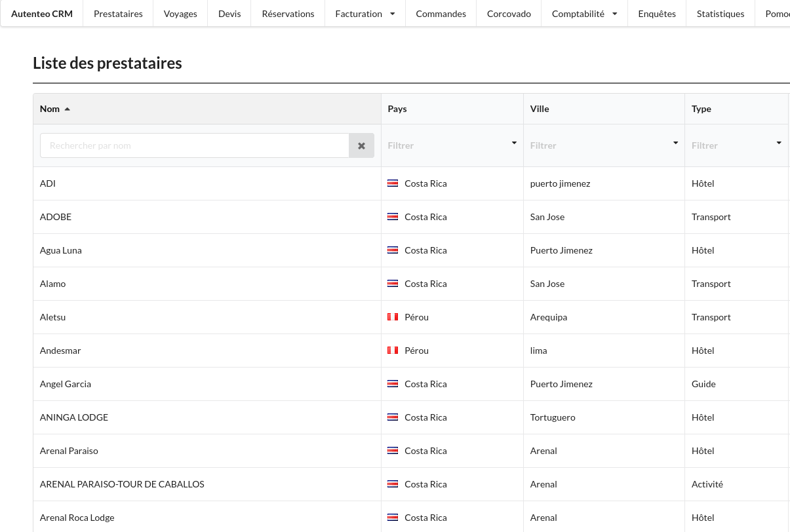Select ARENAL PARAISO-TOUR DE CABALLOS name
This screenshot has width=790, height=532.
[x=122, y=484]
